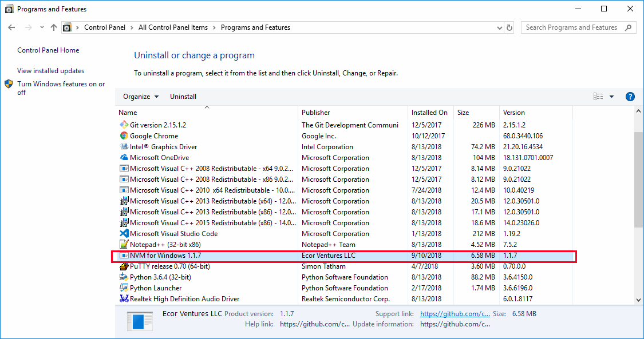Viewport: 644px width, 339px height.
Task: Expand the address bar history dropdown
Action: point(498,27)
